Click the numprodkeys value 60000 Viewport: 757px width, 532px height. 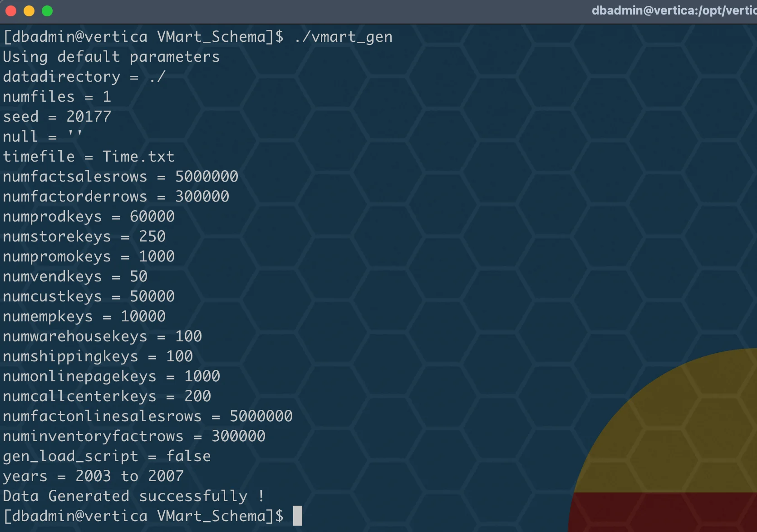[152, 217]
